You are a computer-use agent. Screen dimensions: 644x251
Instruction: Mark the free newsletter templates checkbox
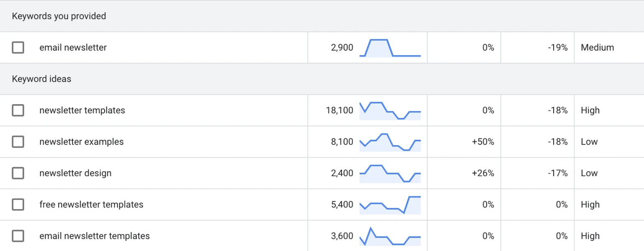click(x=18, y=205)
